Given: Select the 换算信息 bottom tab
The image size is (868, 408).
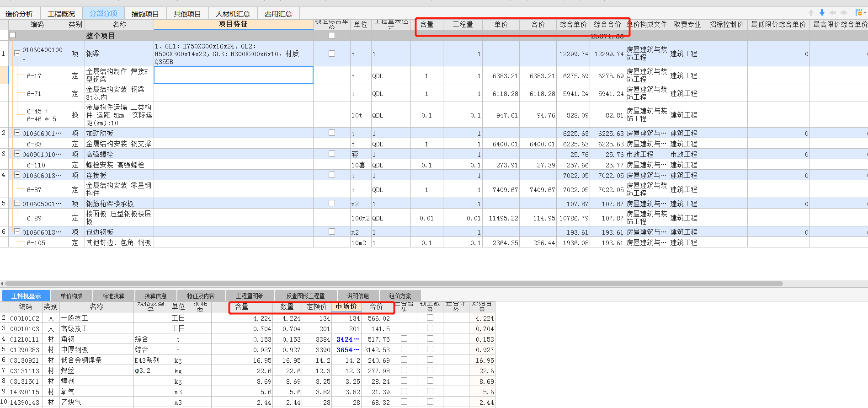Looking at the screenshot, I should point(156,296).
